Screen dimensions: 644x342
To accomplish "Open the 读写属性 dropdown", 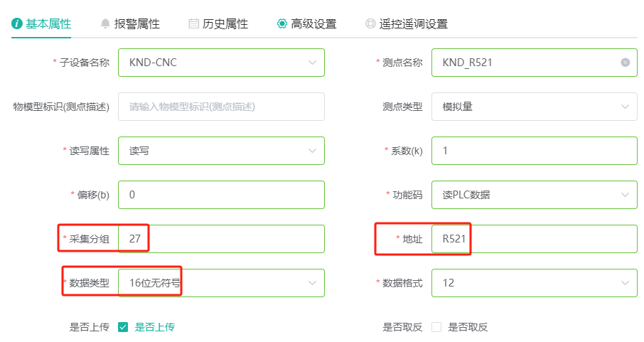I will [x=221, y=151].
